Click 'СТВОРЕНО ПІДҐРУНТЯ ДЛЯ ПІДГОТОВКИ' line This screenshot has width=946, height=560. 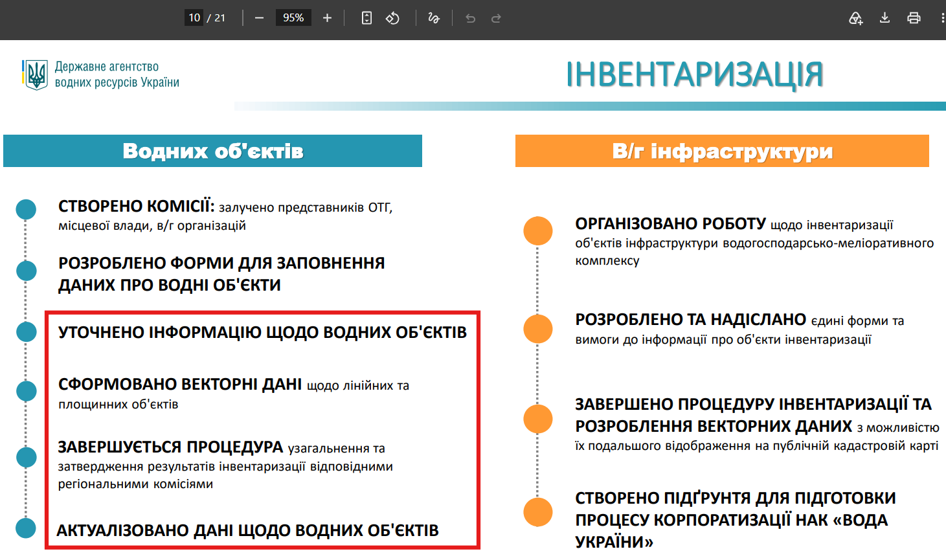(736, 498)
